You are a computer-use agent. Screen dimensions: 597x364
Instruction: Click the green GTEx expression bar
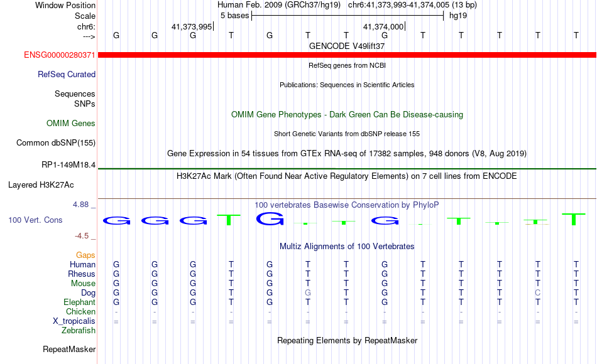pos(347,168)
